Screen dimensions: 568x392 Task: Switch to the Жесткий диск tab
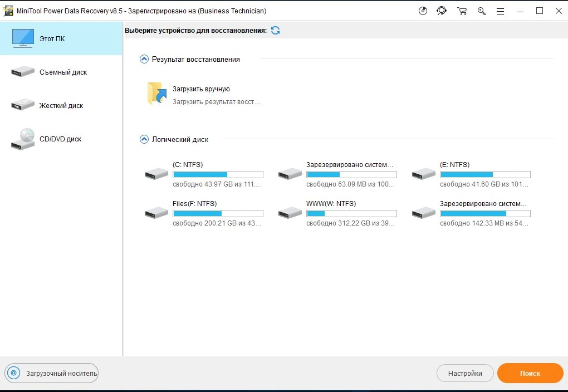[61, 105]
